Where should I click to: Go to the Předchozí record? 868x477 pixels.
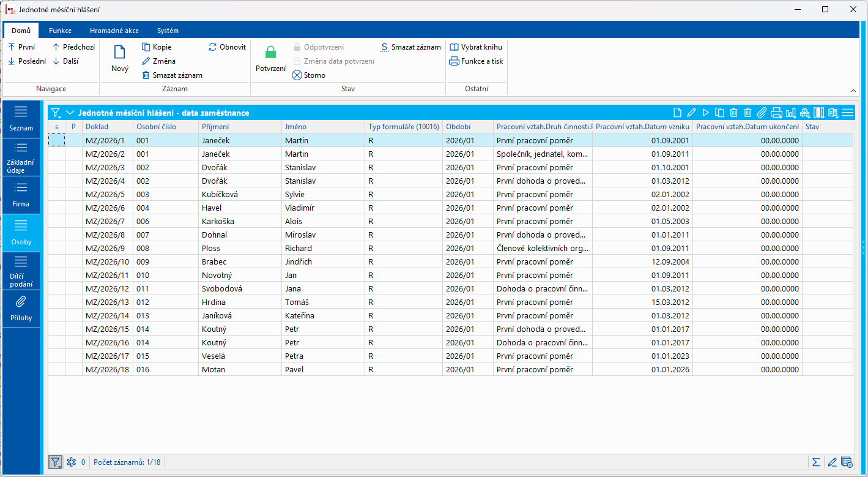73,47
